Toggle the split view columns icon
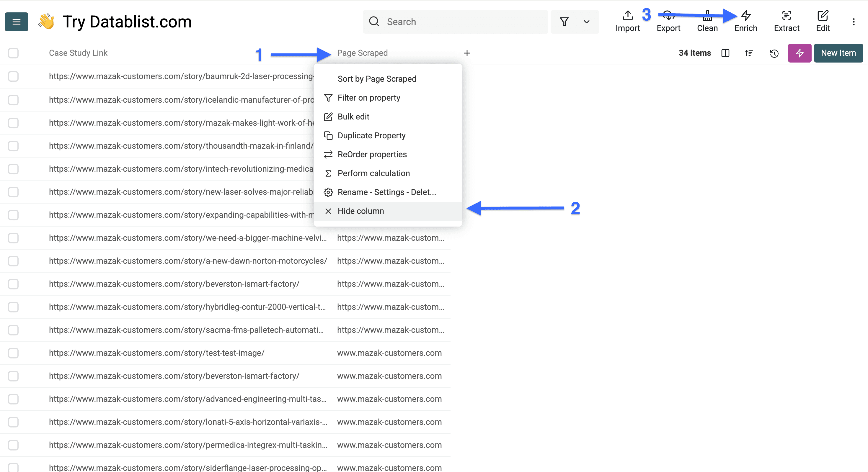Viewport: 868px width, 472px height. point(725,53)
